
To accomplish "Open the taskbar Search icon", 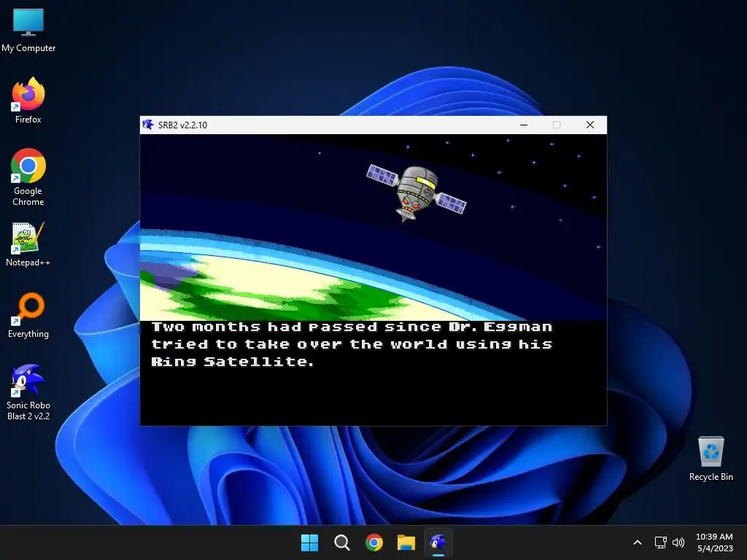I will 341,542.
